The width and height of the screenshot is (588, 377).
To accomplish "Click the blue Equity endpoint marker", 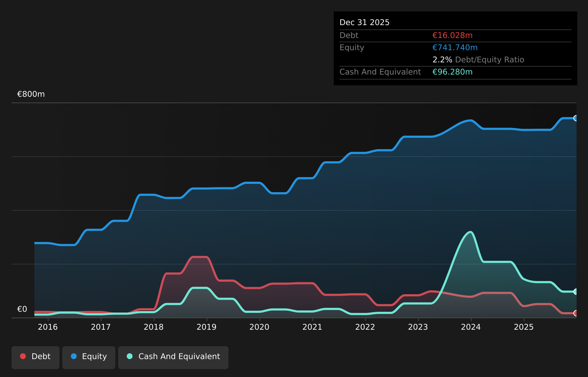I will [576, 118].
